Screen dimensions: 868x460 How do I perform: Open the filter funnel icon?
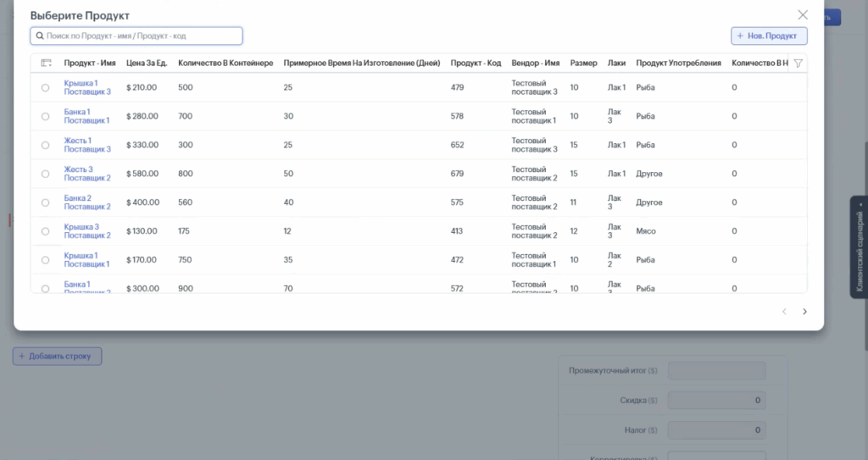pos(798,63)
